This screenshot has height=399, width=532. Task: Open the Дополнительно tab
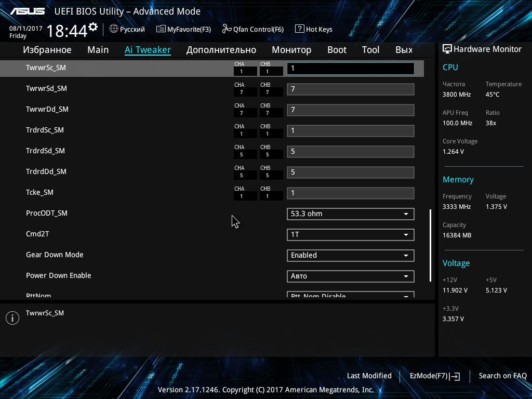[x=221, y=50]
